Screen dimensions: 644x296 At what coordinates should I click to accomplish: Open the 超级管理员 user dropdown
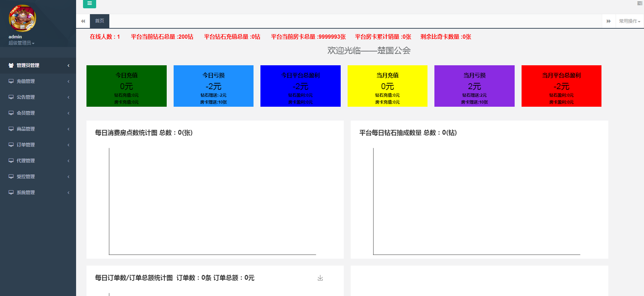point(21,43)
